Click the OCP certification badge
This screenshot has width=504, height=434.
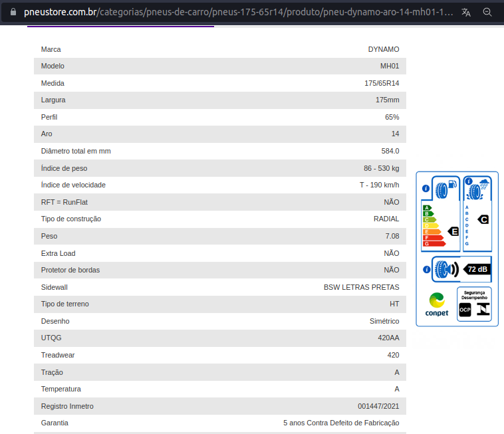465,309
